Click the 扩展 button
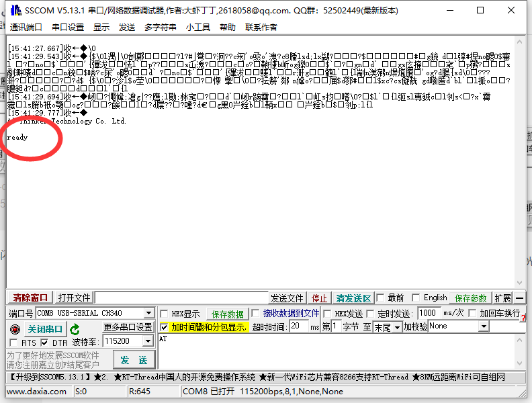532x403 pixels. (502, 298)
